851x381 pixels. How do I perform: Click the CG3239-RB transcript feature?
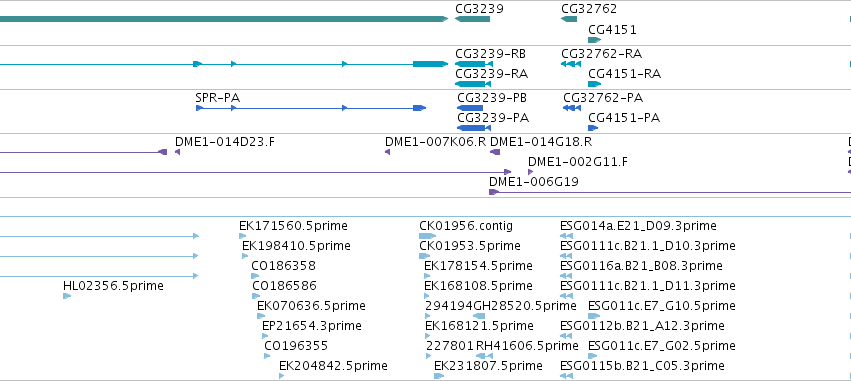pyautogui.click(x=474, y=64)
